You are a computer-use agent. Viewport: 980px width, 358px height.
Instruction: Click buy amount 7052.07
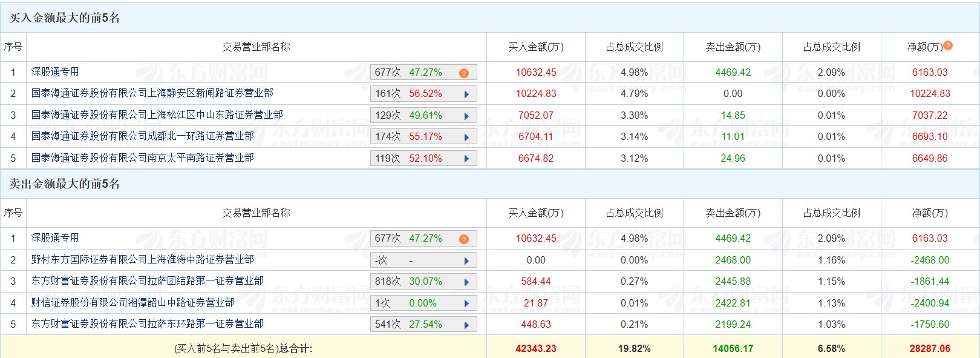536,115
